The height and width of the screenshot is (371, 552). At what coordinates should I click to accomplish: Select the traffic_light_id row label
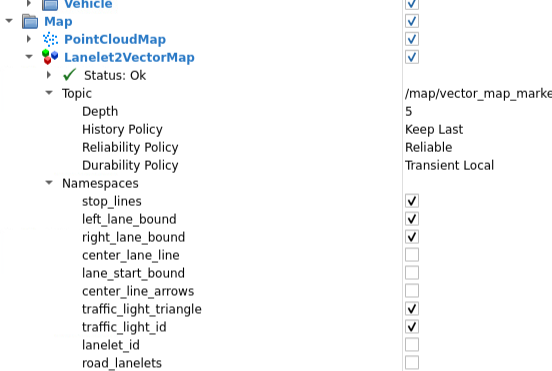pos(124,327)
